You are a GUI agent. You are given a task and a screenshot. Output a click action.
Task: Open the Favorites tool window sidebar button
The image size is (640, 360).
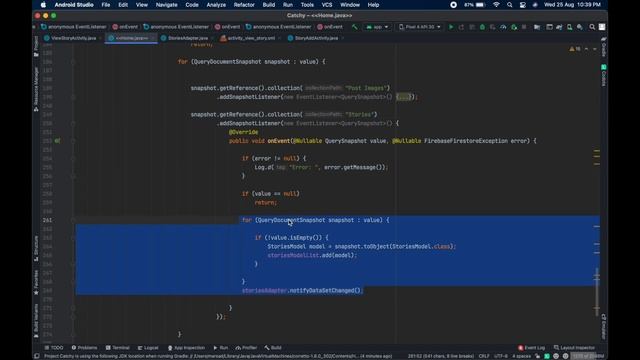(x=36, y=282)
